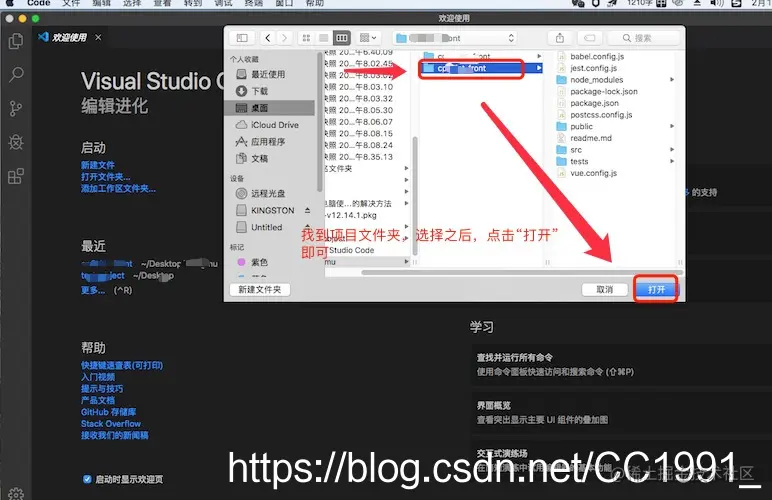772x500 pixels.
Task: Click the 紫色 purple tag dot
Action: (241, 262)
